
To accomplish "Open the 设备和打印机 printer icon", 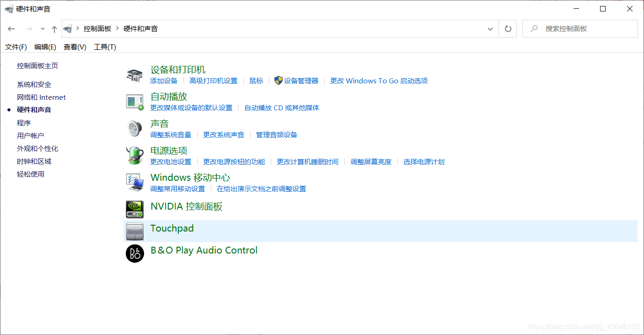I will point(134,75).
